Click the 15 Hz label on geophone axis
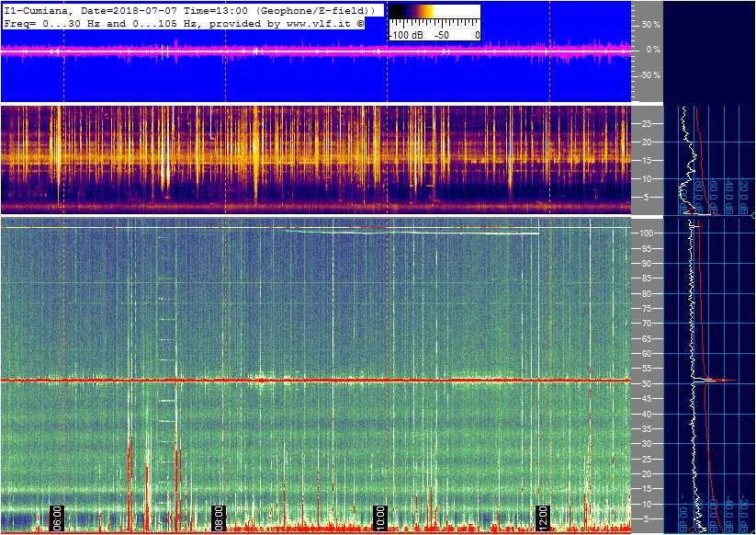This screenshot has width=756, height=535. click(x=646, y=161)
